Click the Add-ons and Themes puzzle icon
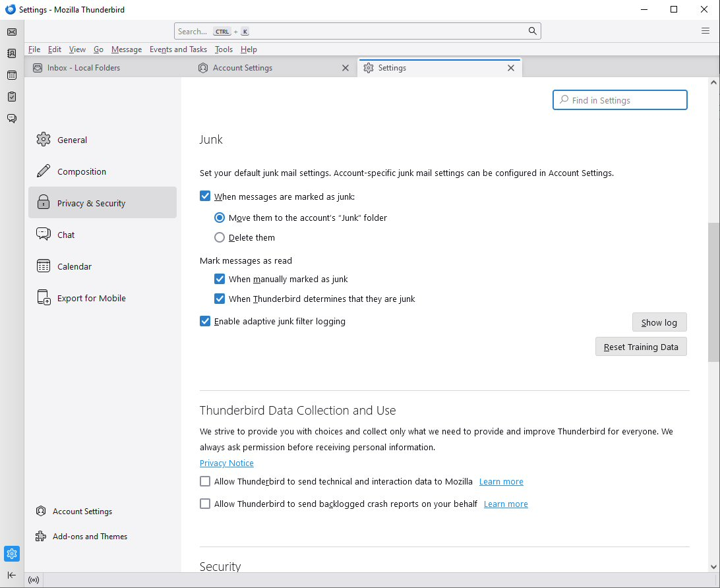The image size is (720, 588). [41, 536]
